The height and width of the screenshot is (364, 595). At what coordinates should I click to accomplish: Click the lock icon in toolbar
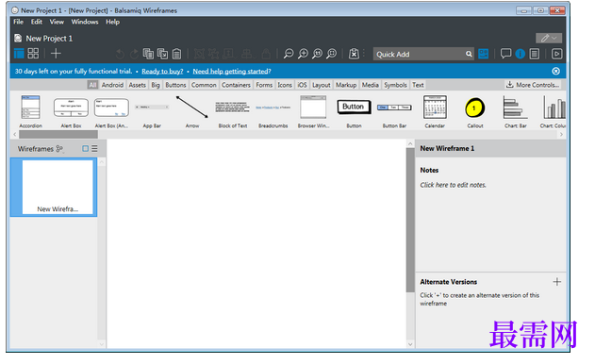(266, 54)
